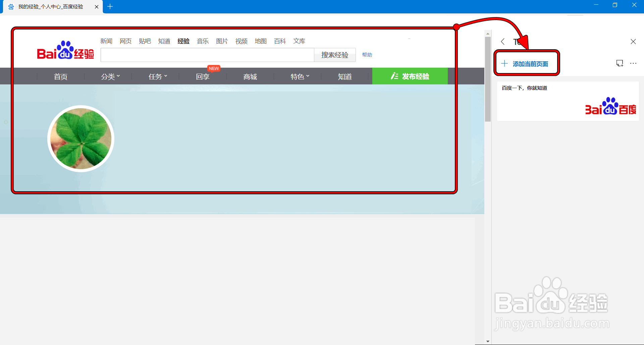This screenshot has width=644, height=345.
Task: Expand the 任务 dropdown menu
Action: [x=158, y=77]
